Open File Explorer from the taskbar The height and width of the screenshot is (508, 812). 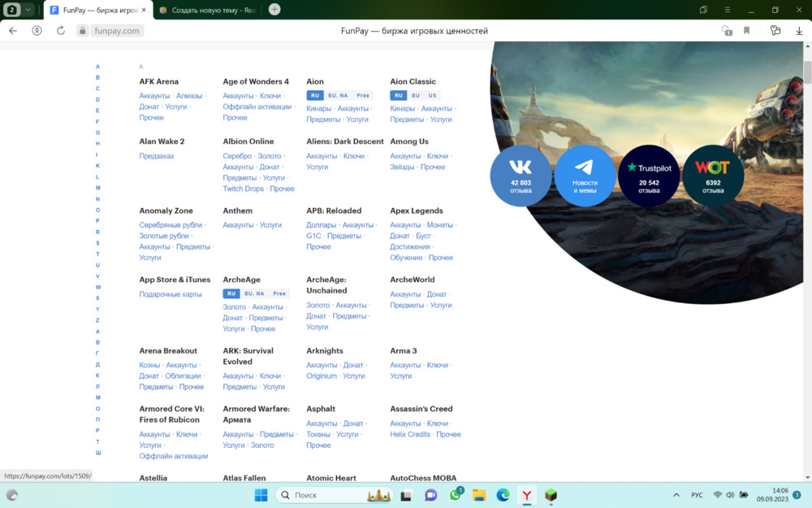coord(479,495)
